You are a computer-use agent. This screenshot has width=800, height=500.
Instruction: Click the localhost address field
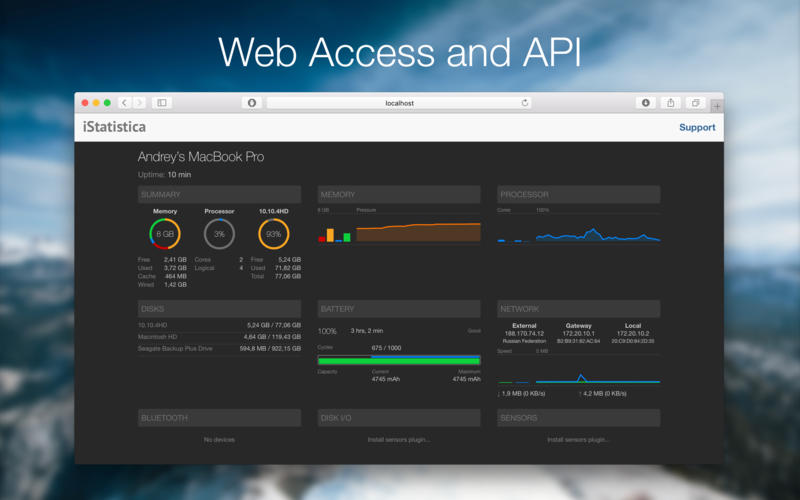pyautogui.click(x=399, y=103)
